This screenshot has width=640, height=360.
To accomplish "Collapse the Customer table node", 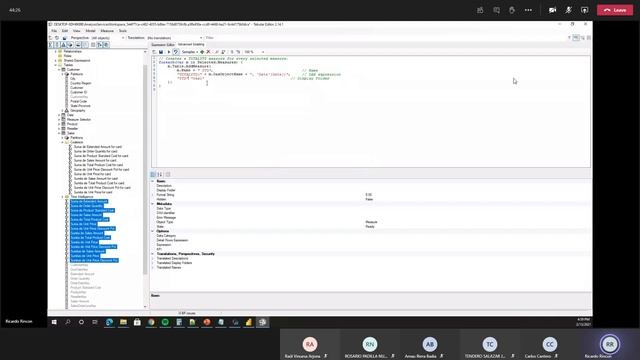I will click(59, 69).
